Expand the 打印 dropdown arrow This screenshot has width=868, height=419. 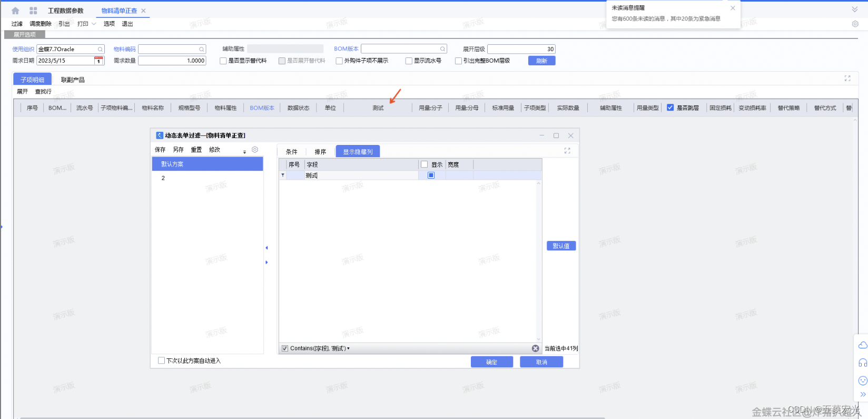(94, 24)
